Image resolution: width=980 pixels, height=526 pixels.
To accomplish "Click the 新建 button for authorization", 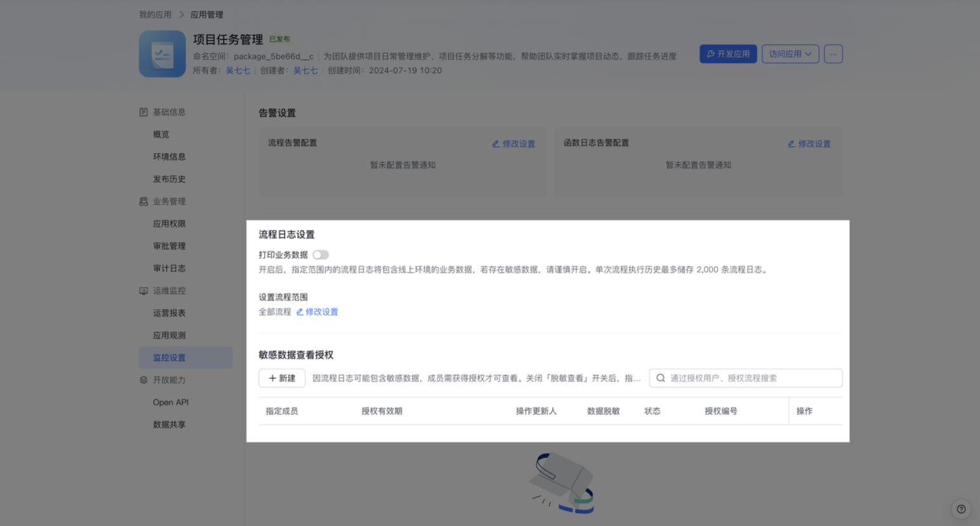I will pyautogui.click(x=282, y=378).
